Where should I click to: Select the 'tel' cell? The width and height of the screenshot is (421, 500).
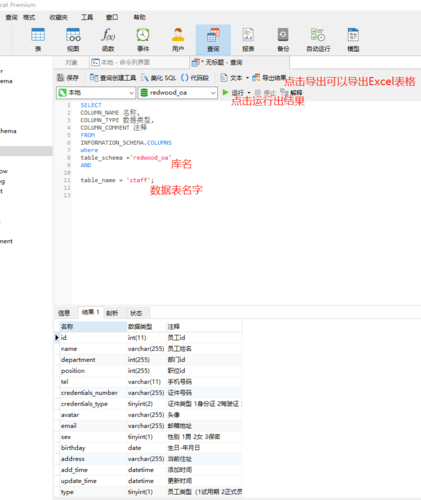(93, 382)
